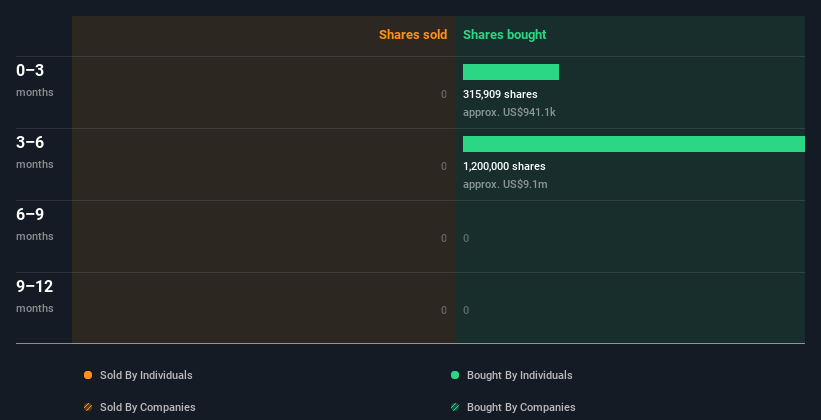Click the 3–6 months green bar
Image resolution: width=821 pixels, height=420 pixels.
633,144
